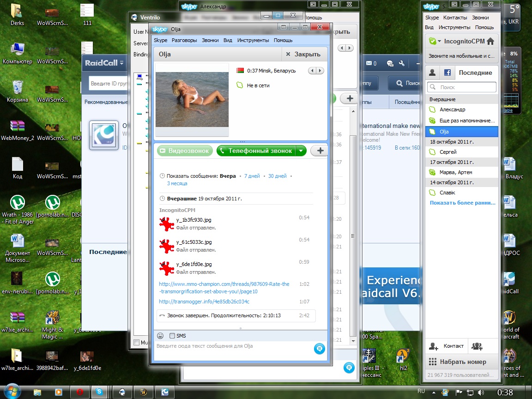
Task: Open the Компьютер desktop icon
Action: click(x=17, y=53)
